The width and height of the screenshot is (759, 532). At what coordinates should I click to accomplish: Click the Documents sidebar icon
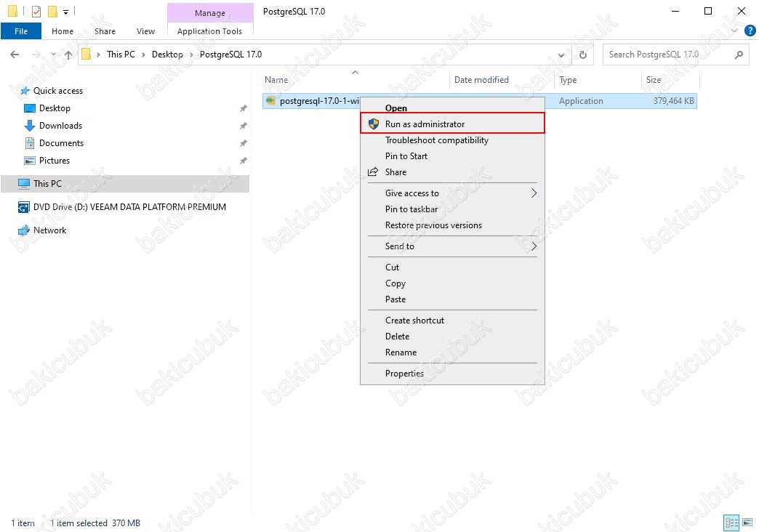point(30,142)
